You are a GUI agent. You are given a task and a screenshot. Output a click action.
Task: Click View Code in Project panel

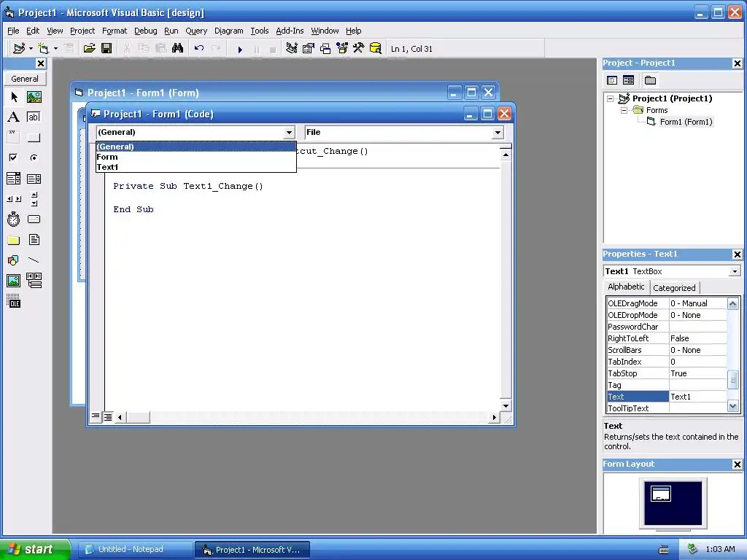point(612,80)
